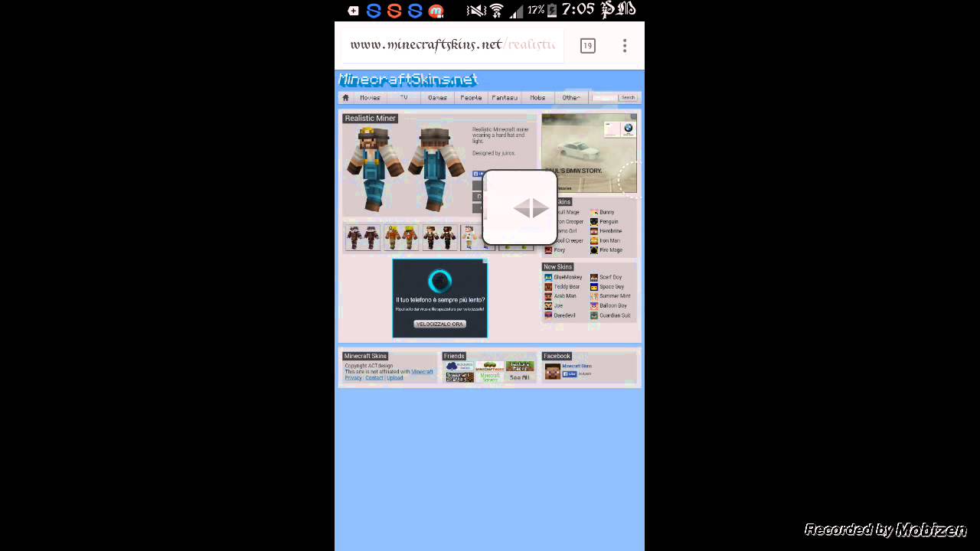Click the Search button
The width and height of the screenshot is (980, 551).
coord(628,98)
